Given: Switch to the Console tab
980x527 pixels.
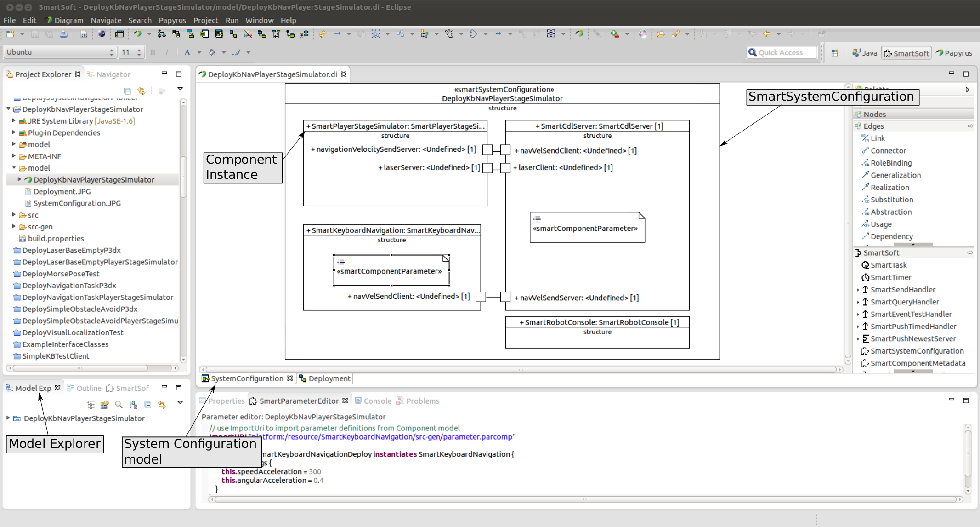Looking at the screenshot, I should point(373,401).
